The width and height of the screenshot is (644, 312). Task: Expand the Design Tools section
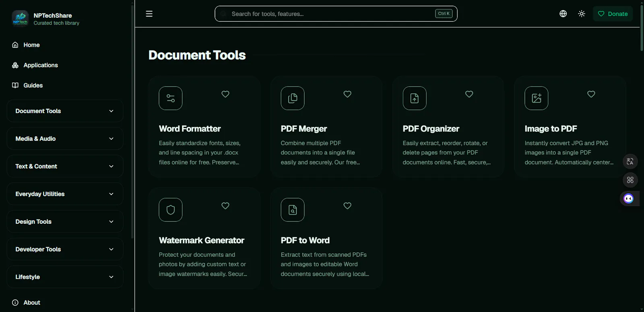click(x=65, y=221)
